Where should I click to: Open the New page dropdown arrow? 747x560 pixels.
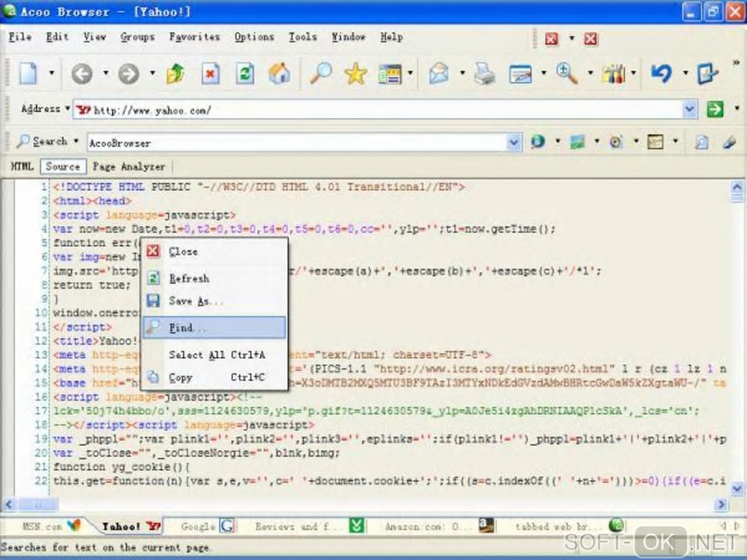point(51,73)
